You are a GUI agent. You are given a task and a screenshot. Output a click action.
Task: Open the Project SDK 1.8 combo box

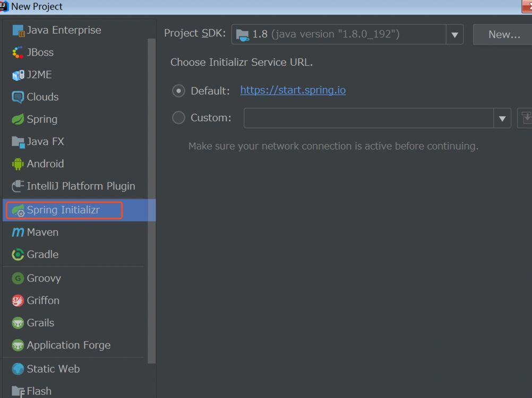pos(347,34)
